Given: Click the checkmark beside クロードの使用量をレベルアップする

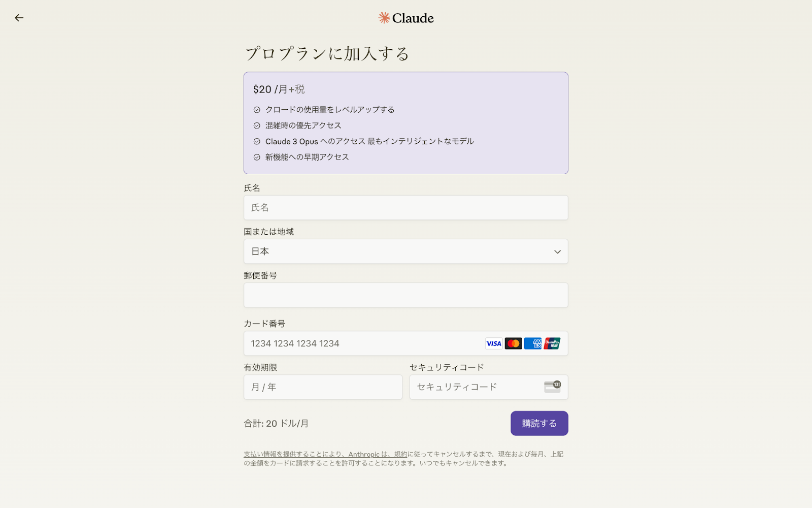Looking at the screenshot, I should coord(257,110).
